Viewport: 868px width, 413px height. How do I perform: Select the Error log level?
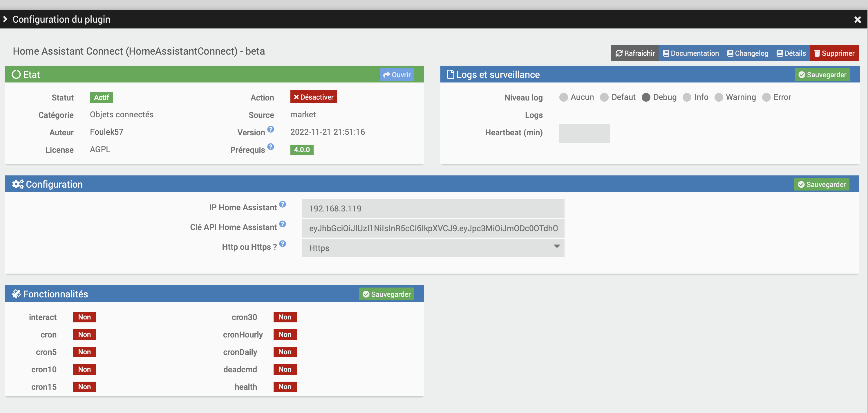coord(766,97)
